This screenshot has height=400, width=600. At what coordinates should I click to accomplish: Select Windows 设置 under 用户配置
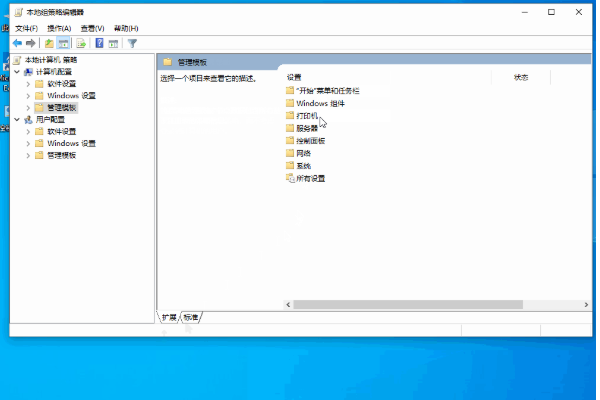(71, 144)
